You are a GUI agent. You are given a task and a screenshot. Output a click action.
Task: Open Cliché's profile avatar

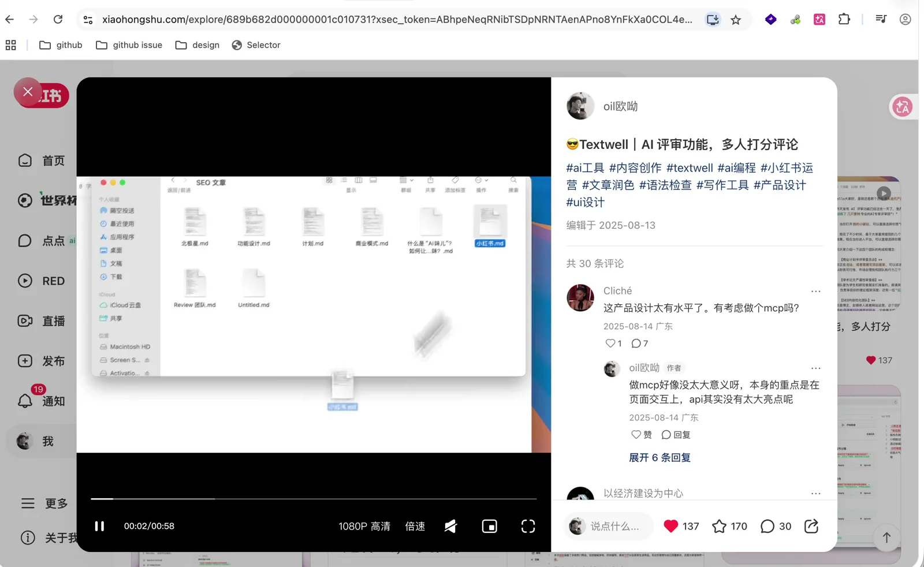[x=580, y=298]
